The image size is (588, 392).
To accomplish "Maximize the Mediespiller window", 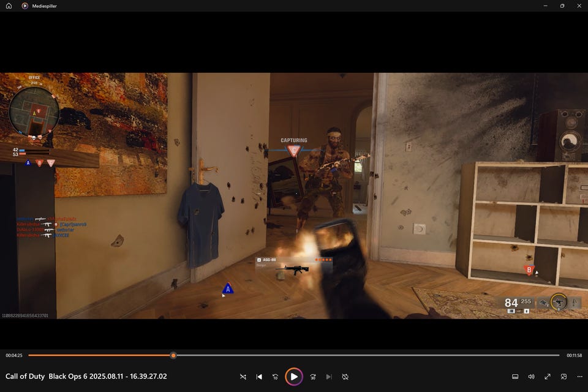I will (x=562, y=6).
